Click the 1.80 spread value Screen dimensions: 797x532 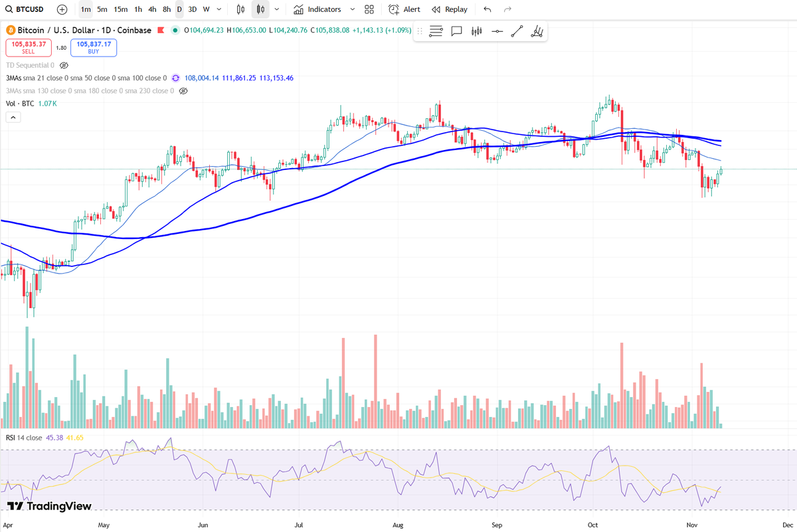pyautogui.click(x=61, y=48)
